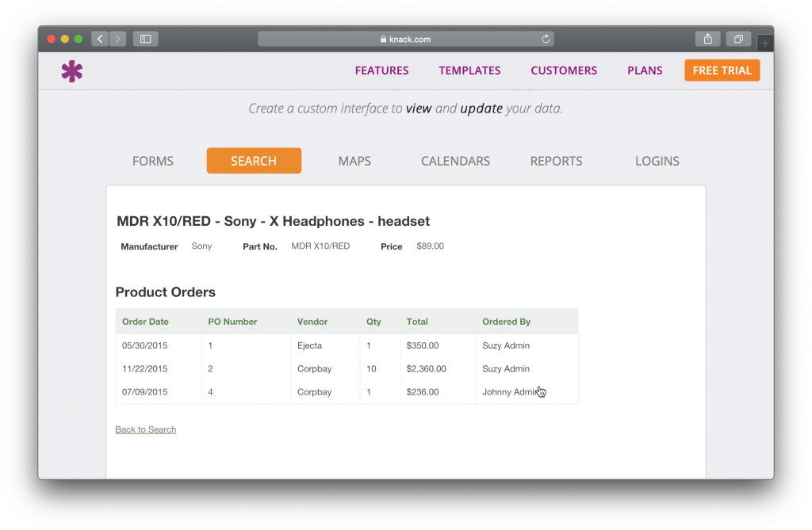Follow the Back to Search link
This screenshot has height=530, width=812.
146,429
